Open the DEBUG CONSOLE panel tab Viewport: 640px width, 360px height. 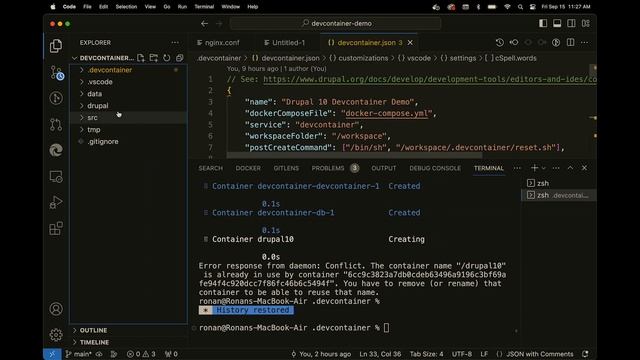pyautogui.click(x=435, y=168)
